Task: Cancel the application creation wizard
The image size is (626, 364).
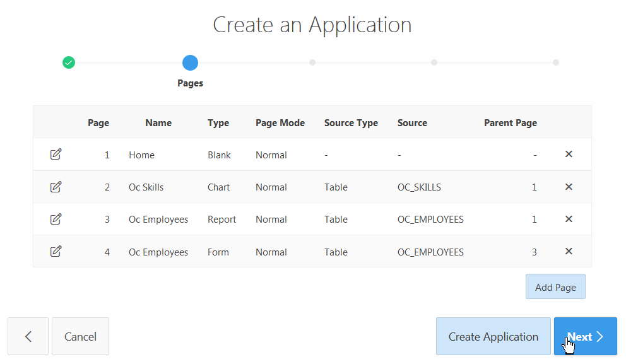Action: tap(80, 336)
